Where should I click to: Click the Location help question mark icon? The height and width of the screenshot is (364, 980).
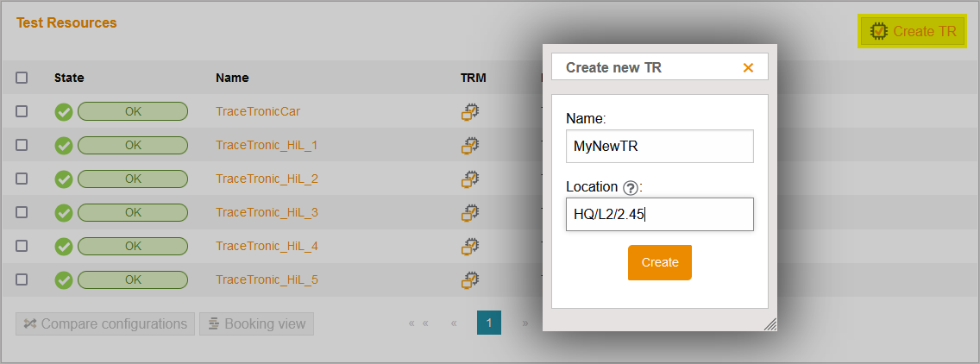click(x=630, y=187)
